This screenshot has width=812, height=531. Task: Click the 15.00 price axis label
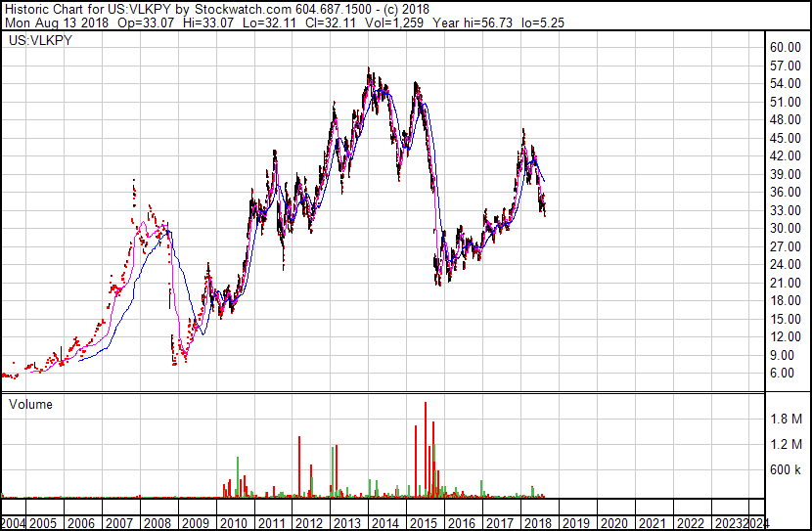click(786, 319)
